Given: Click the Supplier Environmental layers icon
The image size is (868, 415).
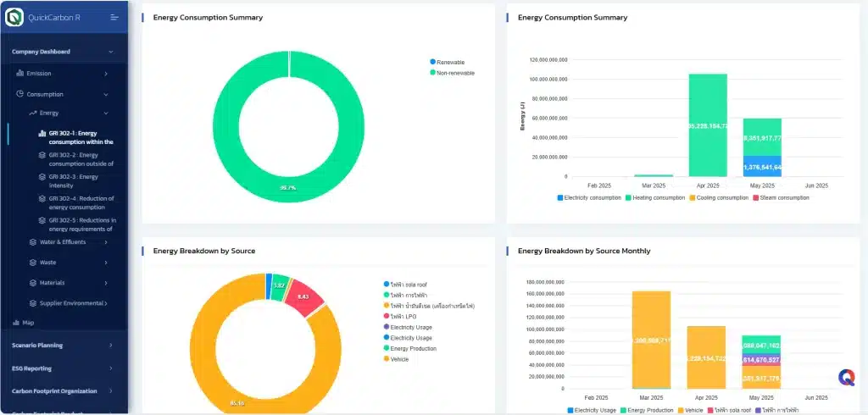Looking at the screenshot, I should coord(33,303).
